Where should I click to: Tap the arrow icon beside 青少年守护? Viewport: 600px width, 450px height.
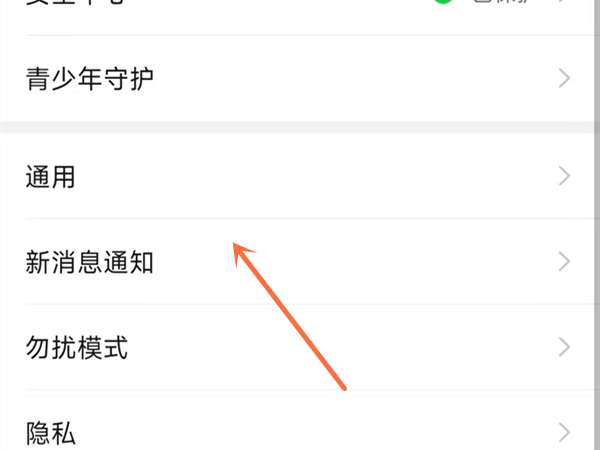tap(564, 78)
